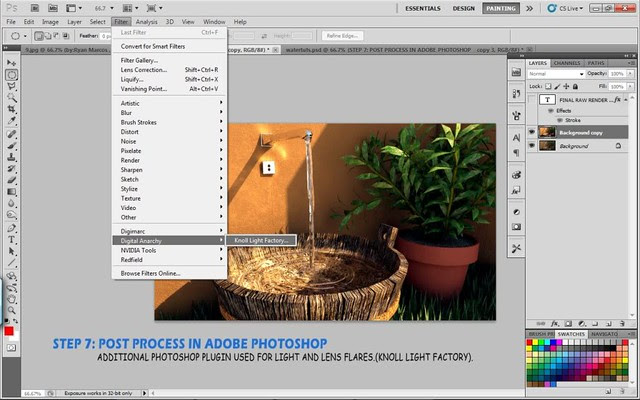Select the History Brush tool

click(11, 168)
